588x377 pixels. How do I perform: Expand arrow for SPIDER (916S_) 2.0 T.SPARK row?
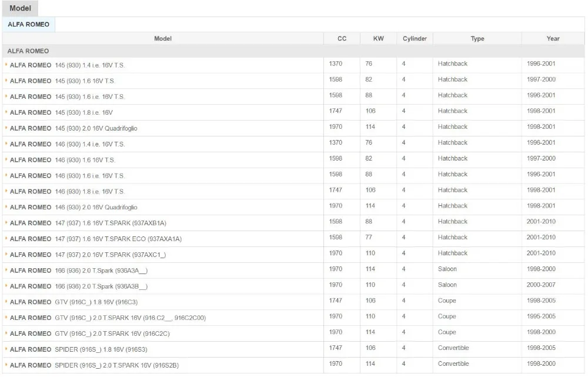coord(6,365)
